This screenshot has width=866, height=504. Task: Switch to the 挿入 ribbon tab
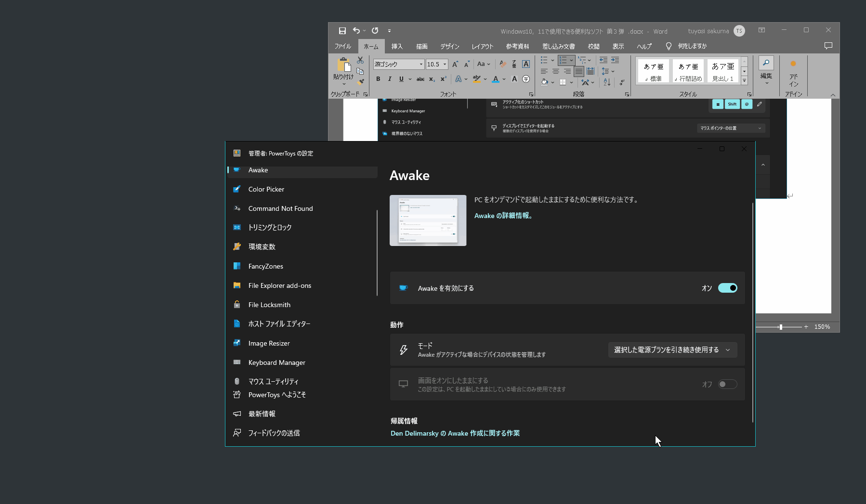pos(397,46)
